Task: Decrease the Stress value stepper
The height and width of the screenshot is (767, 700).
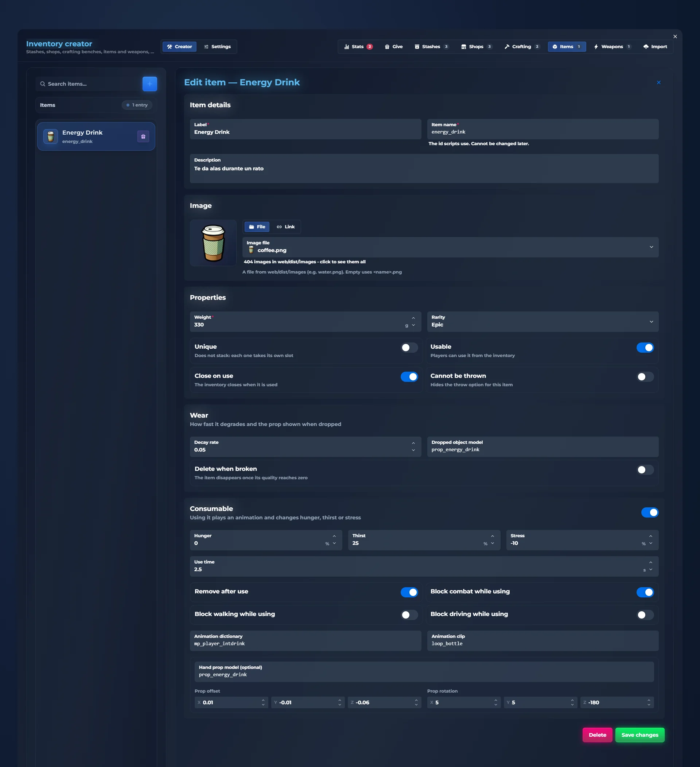Action: coord(650,543)
